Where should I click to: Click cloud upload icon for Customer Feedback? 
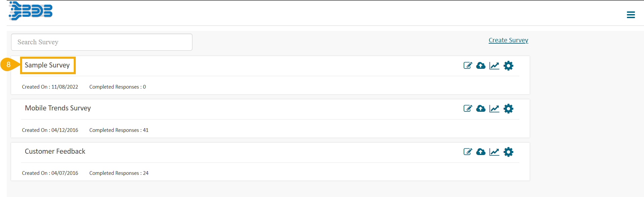coord(481,152)
